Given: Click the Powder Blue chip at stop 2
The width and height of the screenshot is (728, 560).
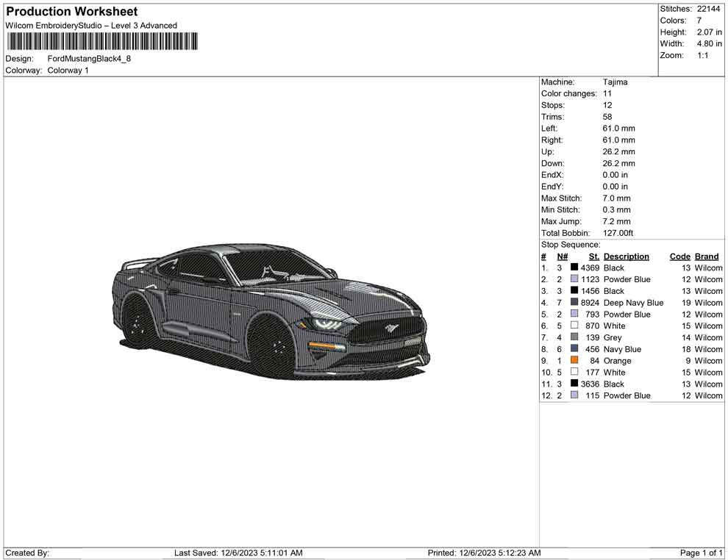Looking at the screenshot, I should click(574, 279).
